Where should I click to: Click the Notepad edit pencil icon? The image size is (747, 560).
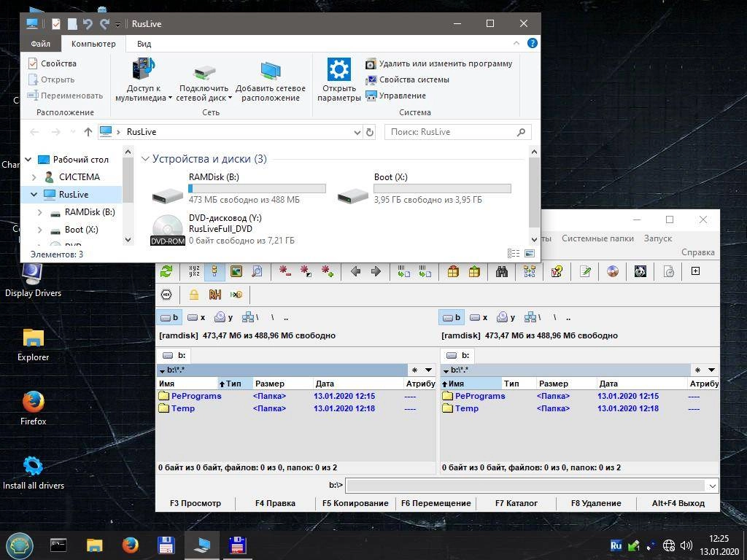(x=585, y=271)
